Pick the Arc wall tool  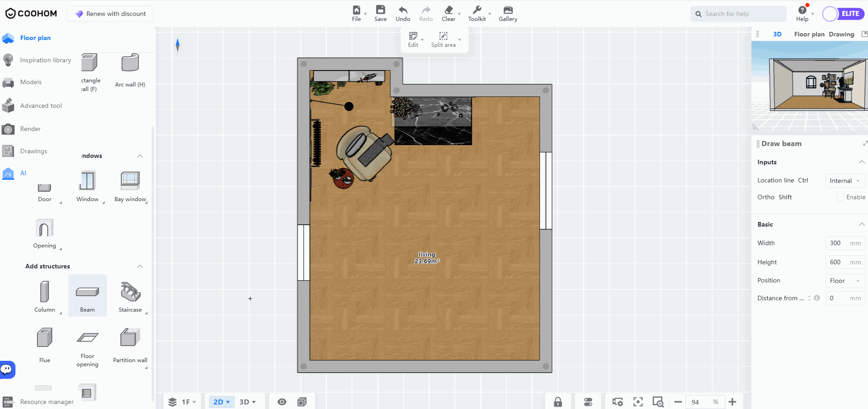point(130,63)
